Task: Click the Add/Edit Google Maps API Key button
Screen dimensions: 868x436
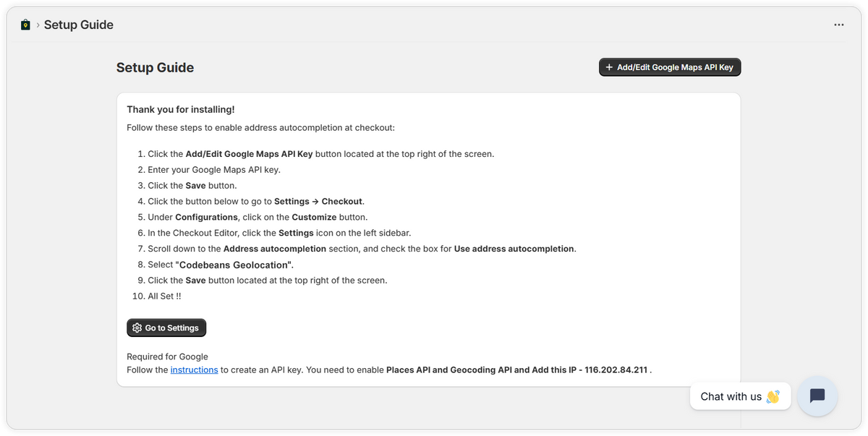Action: point(670,67)
